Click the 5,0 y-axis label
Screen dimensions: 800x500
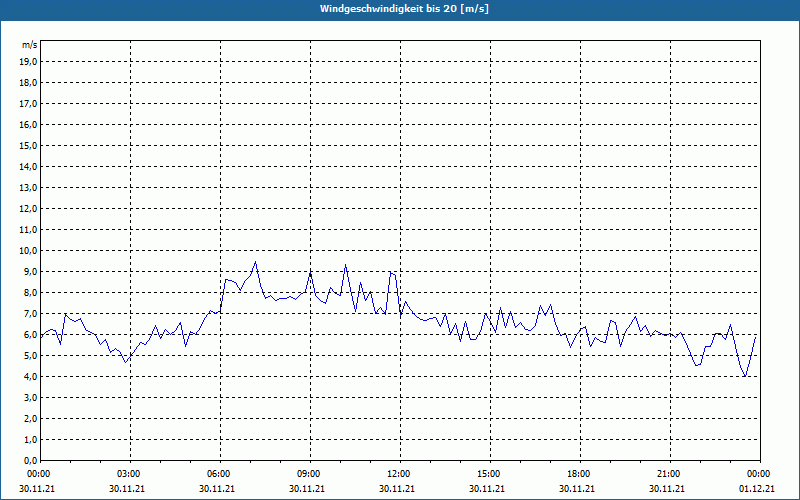[30, 356]
